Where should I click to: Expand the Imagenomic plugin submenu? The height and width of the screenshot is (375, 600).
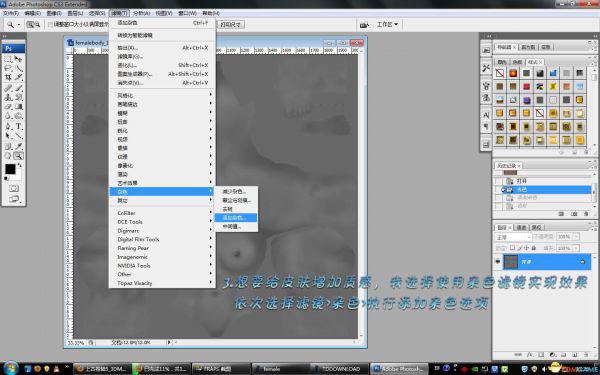[162, 257]
